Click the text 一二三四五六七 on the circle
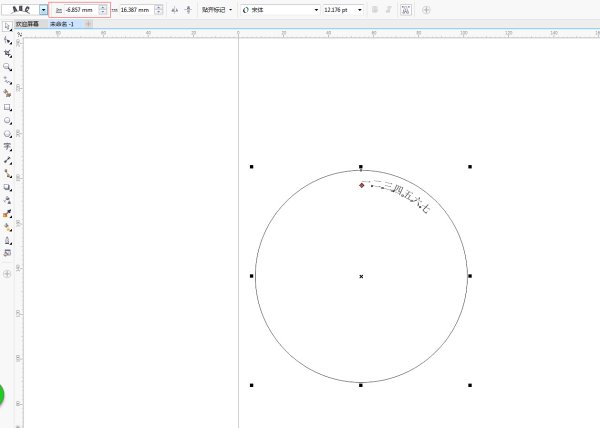 [x=396, y=195]
